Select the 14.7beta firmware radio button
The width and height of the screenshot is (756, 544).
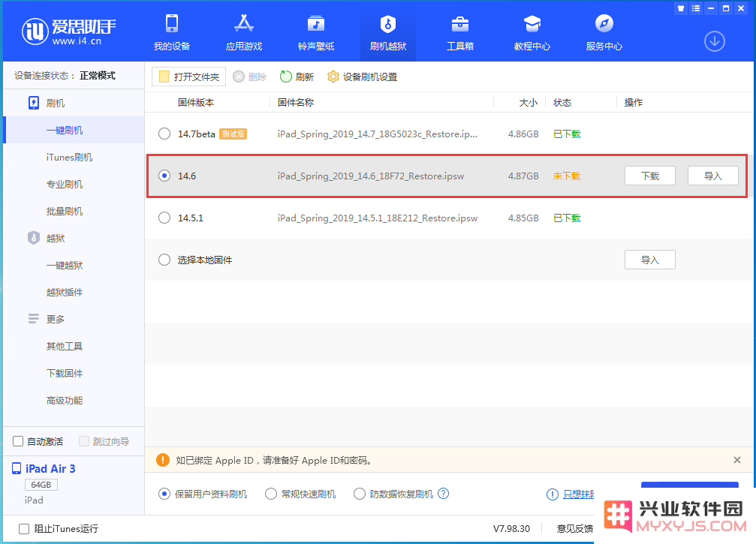164,134
